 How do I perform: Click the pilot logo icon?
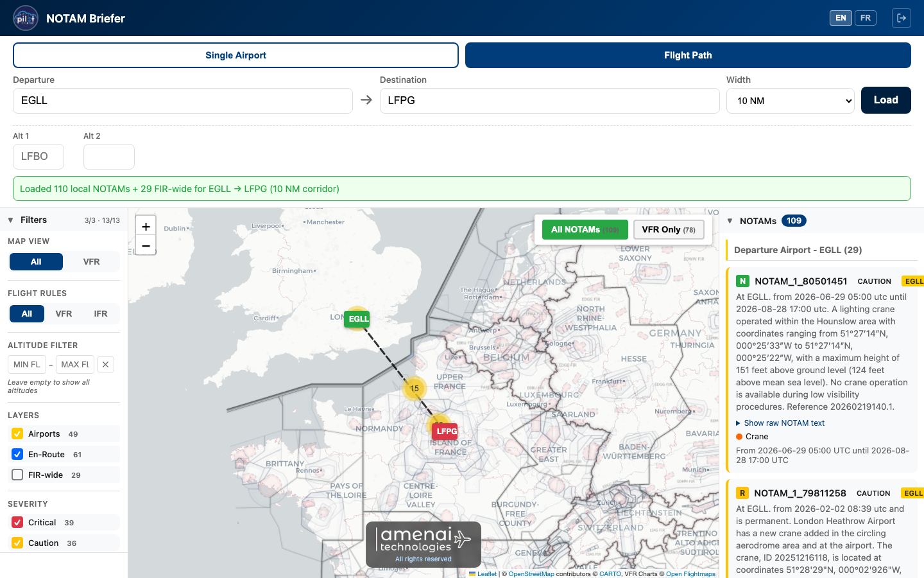tap(26, 18)
